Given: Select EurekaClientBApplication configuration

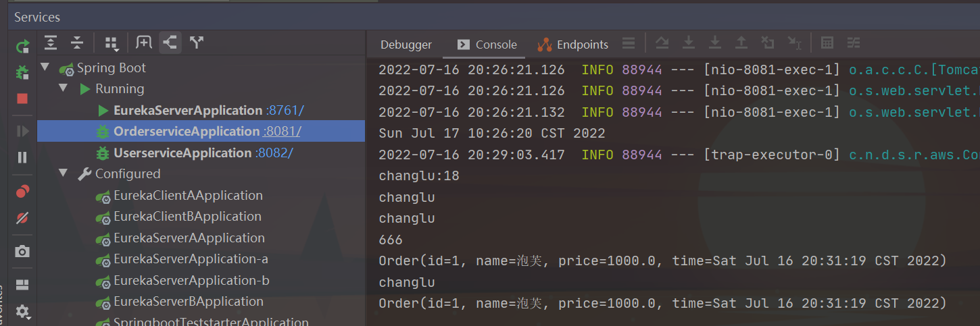Looking at the screenshot, I should 187,216.
